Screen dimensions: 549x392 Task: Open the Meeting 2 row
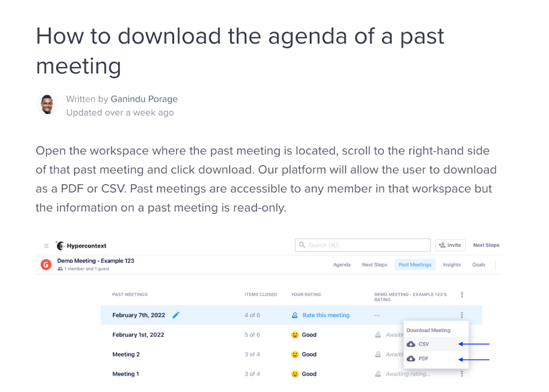[x=126, y=354]
